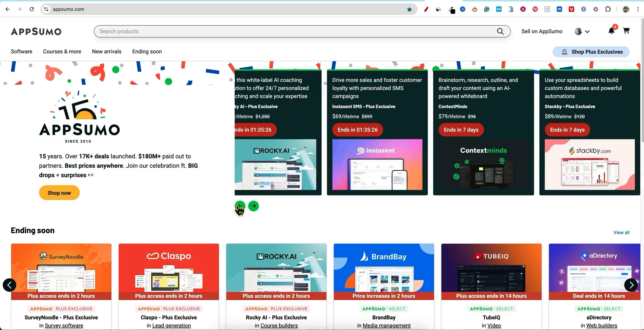644x330 pixels.
Task: Click the AppSumo logo in the header
Action: pyautogui.click(x=36, y=32)
